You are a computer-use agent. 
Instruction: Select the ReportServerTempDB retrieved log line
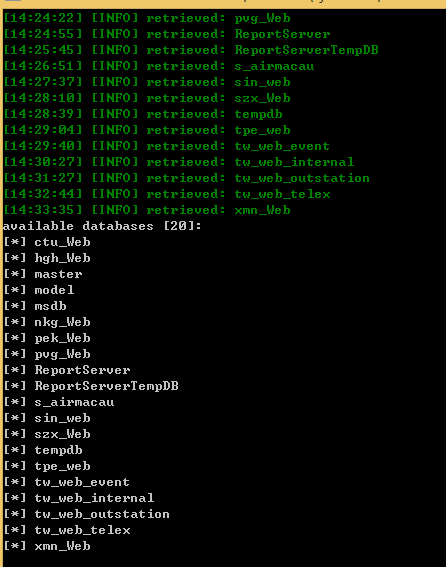click(191, 50)
